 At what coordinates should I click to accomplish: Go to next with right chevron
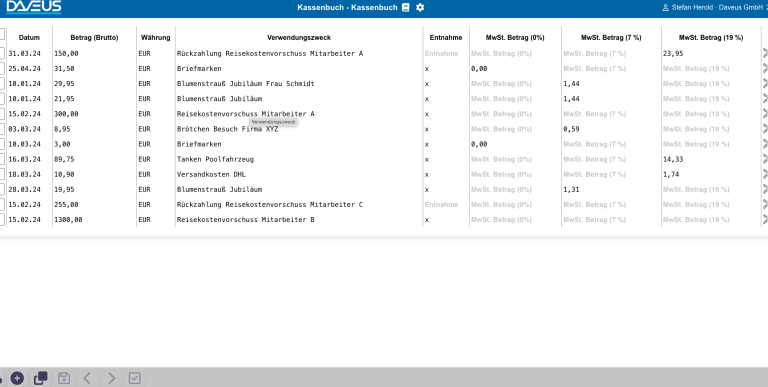pos(112,378)
